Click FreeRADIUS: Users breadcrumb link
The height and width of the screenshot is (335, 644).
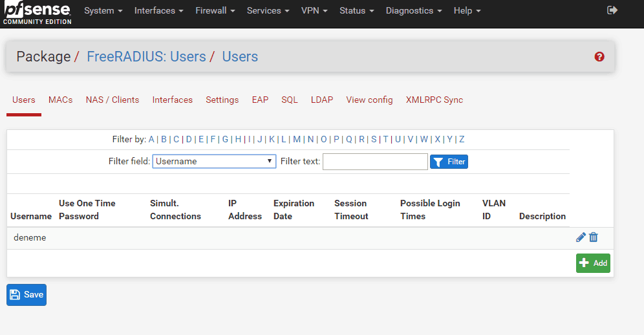146,57
